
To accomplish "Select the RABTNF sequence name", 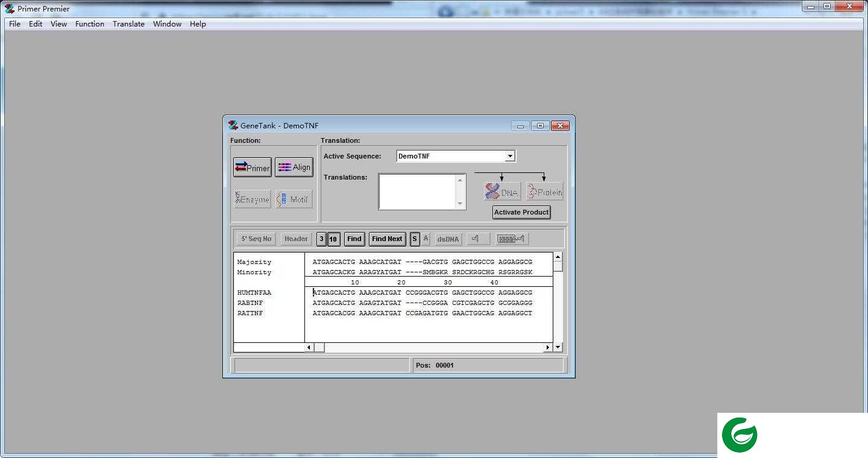I will [250, 303].
